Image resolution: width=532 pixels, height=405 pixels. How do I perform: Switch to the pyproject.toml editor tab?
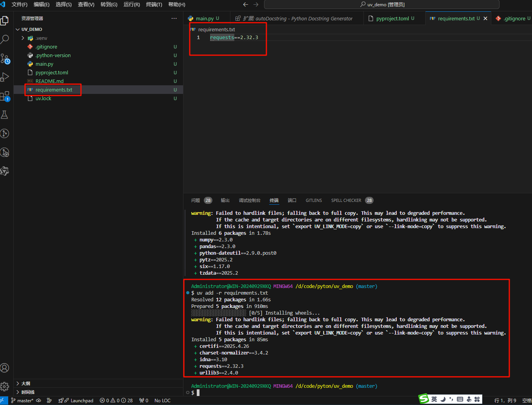394,18
